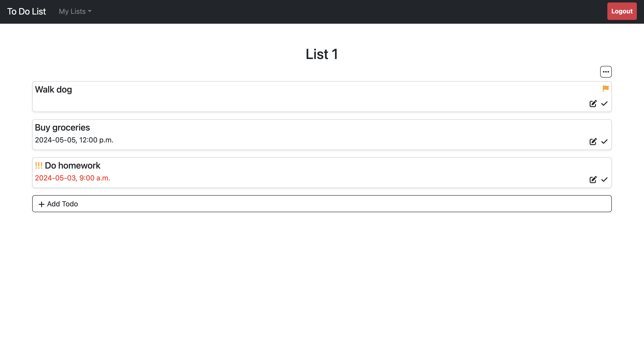Select the Add Todo input field
This screenshot has height=347, width=644.
322,203
